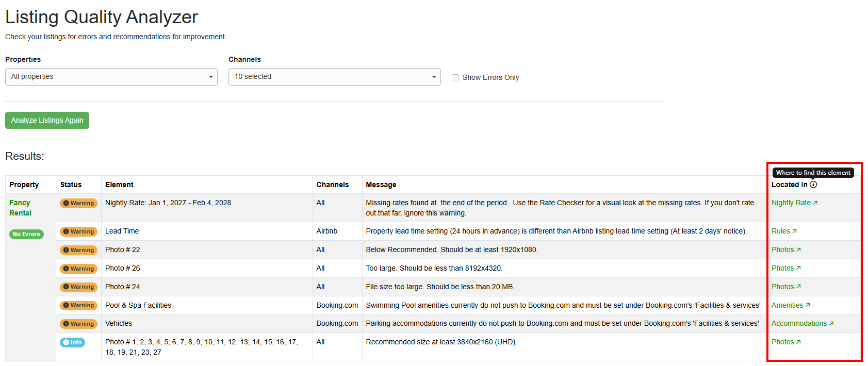This screenshot has height=366, width=868.
Task: Click the blue Info status badge
Action: 73,342
